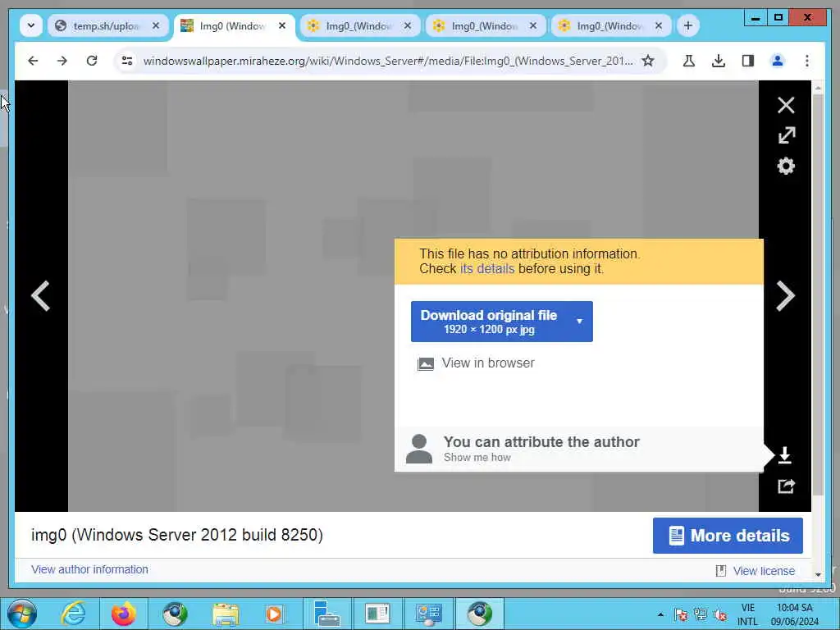Bookmark this page with the star icon
Image resolution: width=840 pixels, height=630 pixels.
pyautogui.click(x=648, y=61)
